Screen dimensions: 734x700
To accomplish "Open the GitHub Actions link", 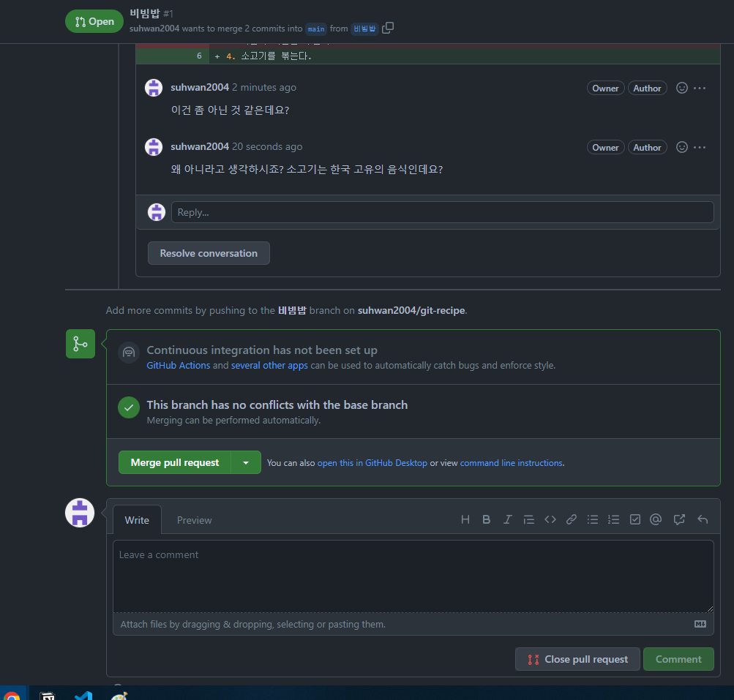I will click(179, 366).
